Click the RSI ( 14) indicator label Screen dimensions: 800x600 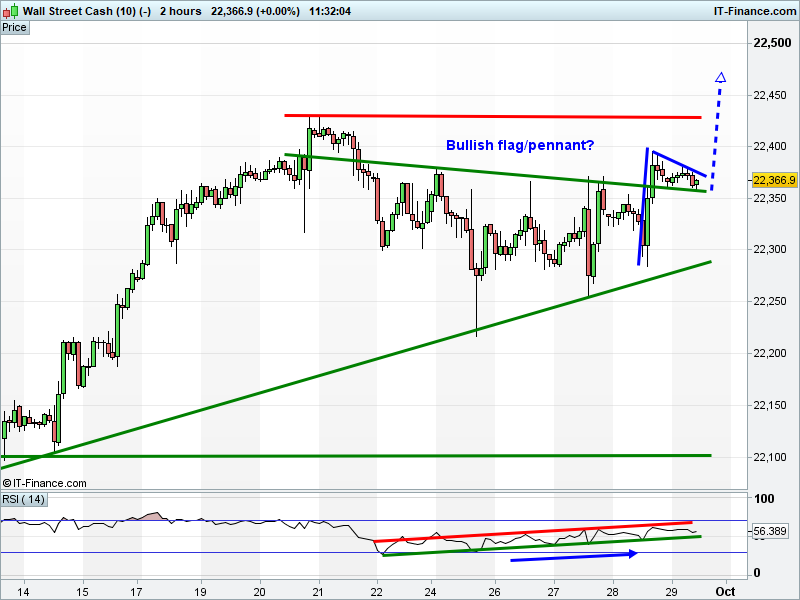(23, 499)
